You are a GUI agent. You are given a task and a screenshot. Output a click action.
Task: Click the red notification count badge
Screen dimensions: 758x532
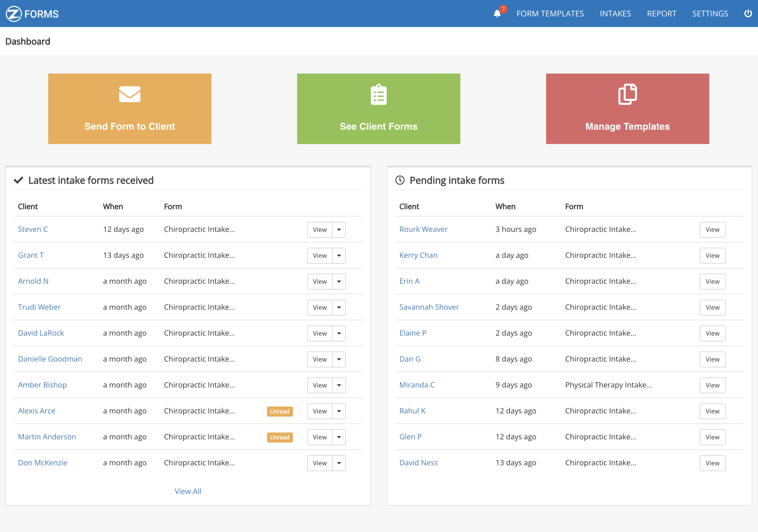click(x=503, y=9)
